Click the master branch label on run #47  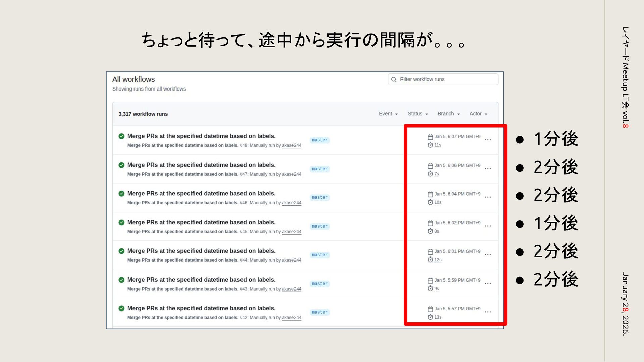[319, 169]
